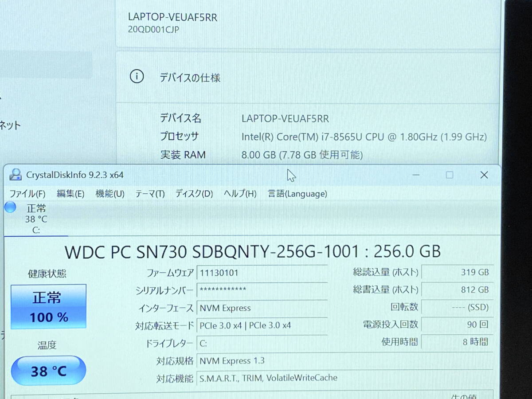532x399 pixels.
Task: Select the C: drive tab with 38 °C
Action: [36, 219]
